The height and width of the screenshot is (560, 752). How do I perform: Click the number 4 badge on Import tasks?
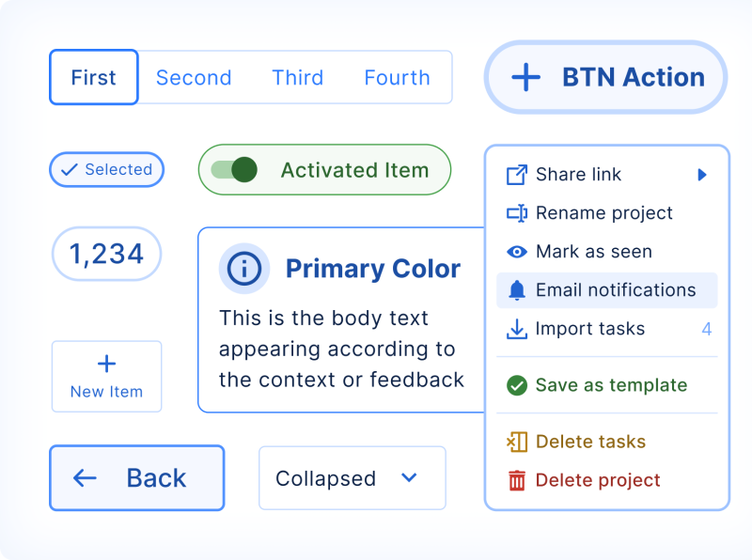click(707, 329)
